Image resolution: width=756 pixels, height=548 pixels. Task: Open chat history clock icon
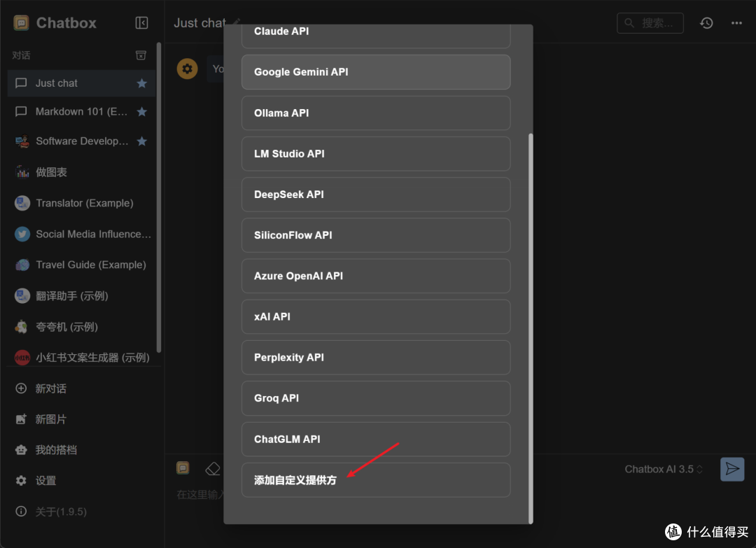click(706, 22)
